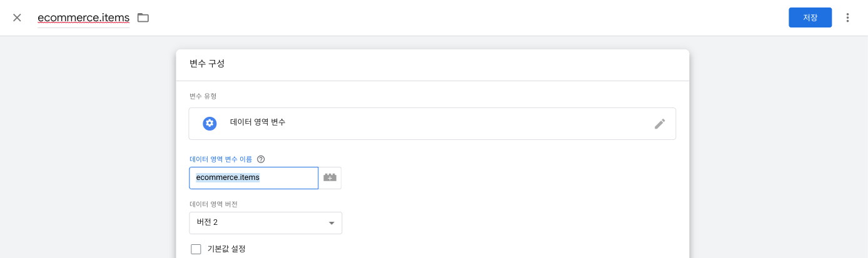The image size is (868, 258).
Task: Click the pencil icon to edit variable type
Action: point(660,124)
